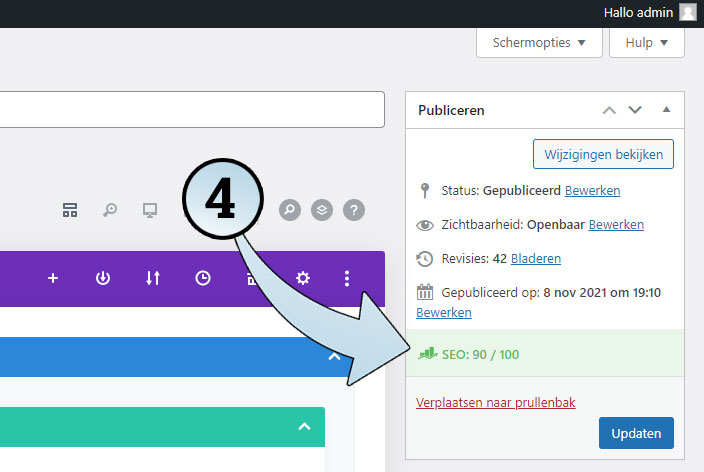
Task: Open the history clock icon
Action: 203,278
